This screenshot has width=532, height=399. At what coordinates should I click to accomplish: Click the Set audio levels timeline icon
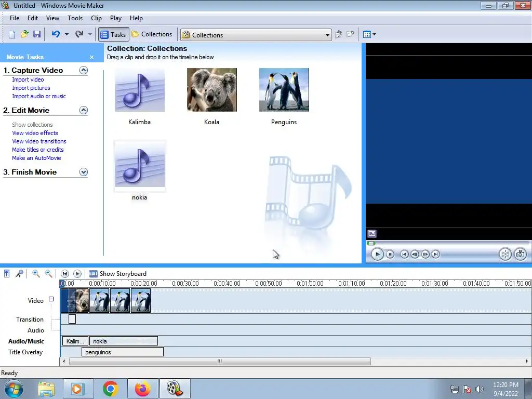[x=7, y=273]
